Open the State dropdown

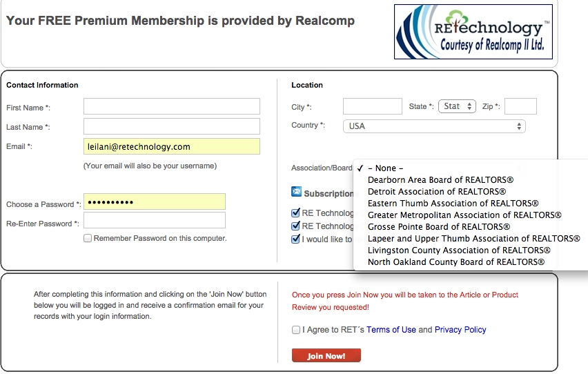click(x=457, y=106)
